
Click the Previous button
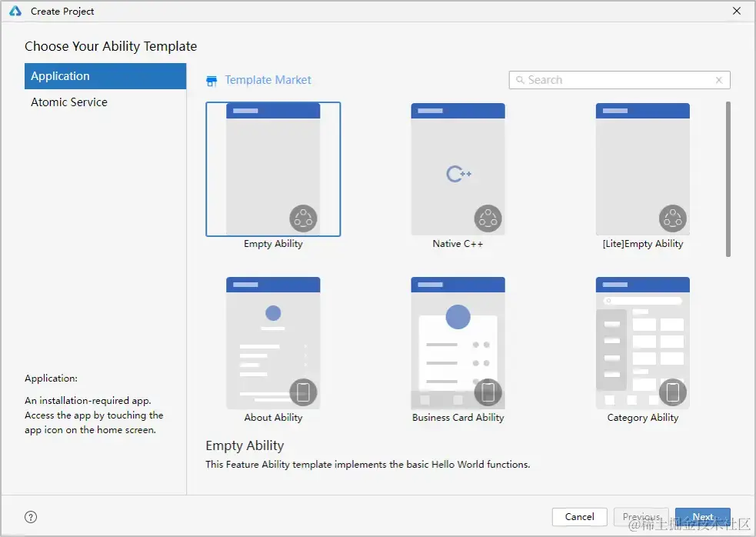click(x=641, y=517)
